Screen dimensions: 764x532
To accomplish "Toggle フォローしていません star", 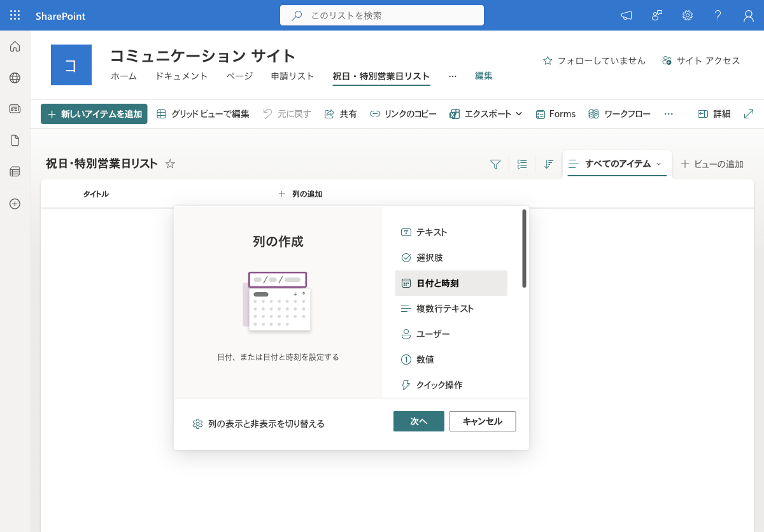I will coord(594,60).
